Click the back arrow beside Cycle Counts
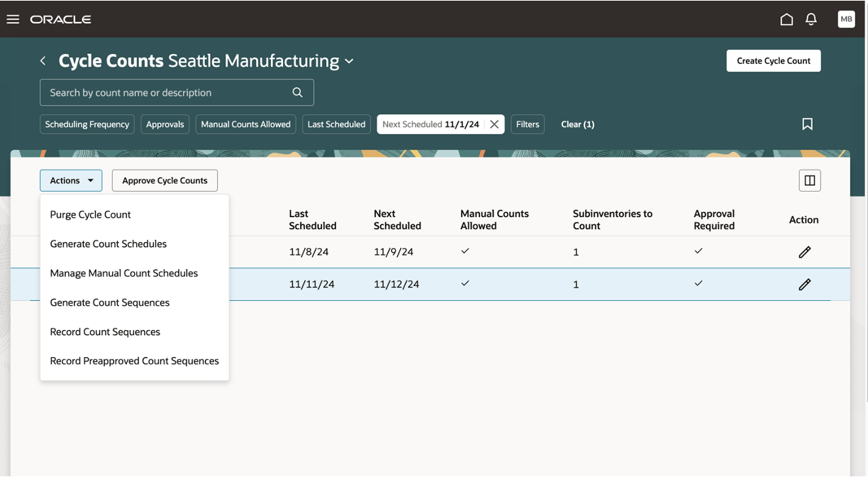The height and width of the screenshot is (477, 868). (43, 61)
